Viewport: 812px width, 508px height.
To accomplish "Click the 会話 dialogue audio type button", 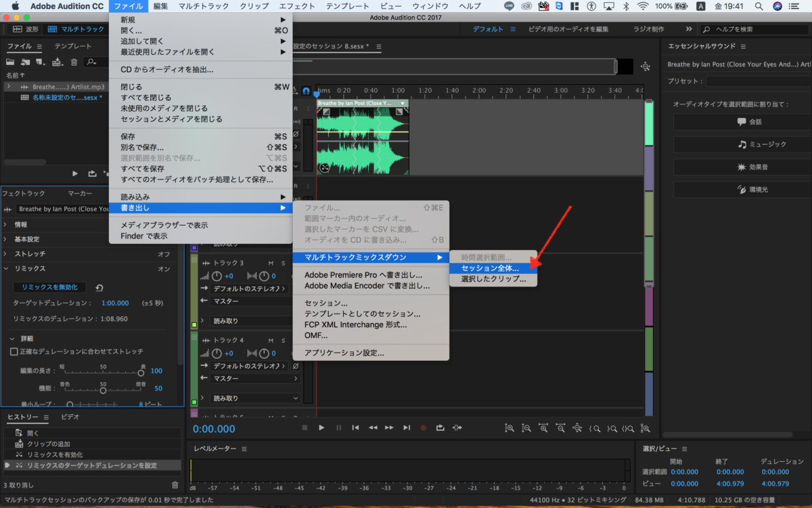I will coord(742,122).
